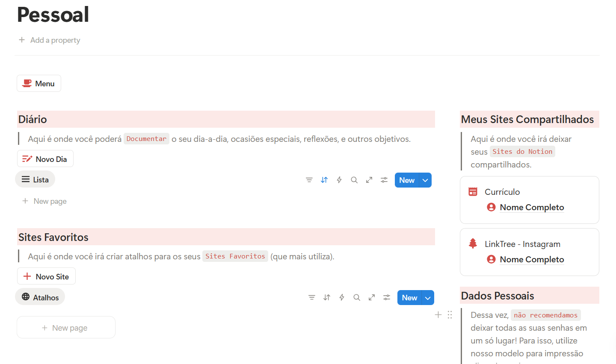Search within the Diário list
The height and width of the screenshot is (364, 616).
point(354,180)
